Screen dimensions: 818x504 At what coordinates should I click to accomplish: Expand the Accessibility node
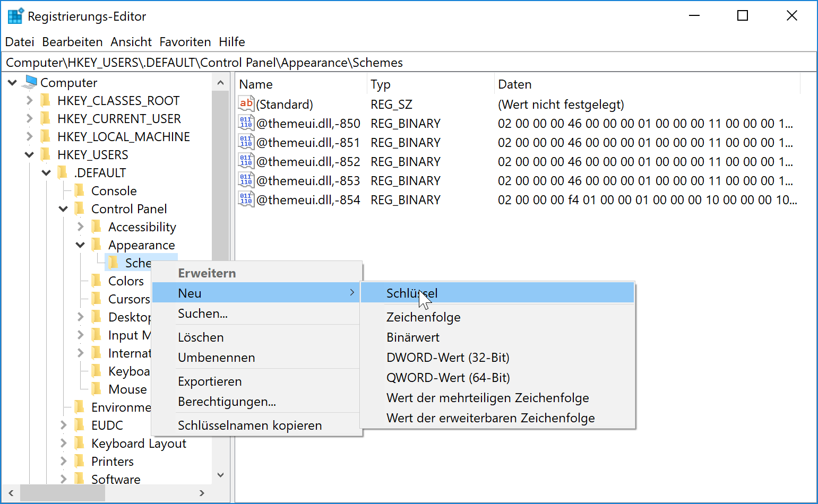tap(80, 227)
